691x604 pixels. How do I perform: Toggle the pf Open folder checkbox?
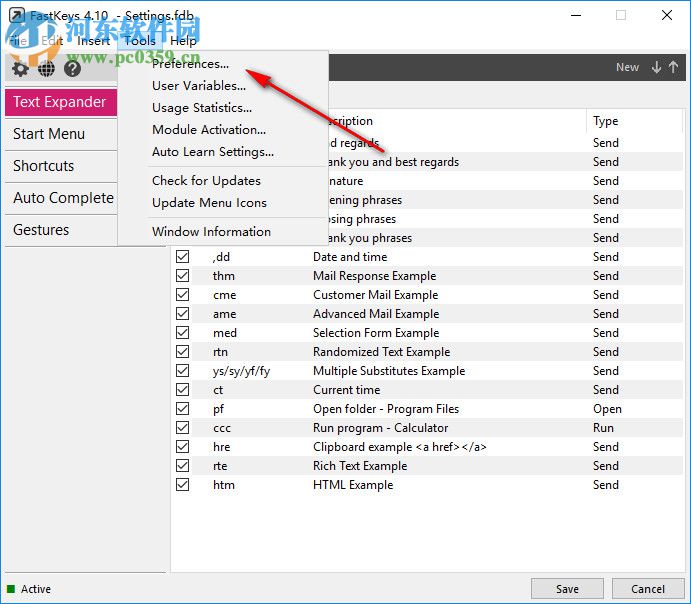click(x=182, y=408)
